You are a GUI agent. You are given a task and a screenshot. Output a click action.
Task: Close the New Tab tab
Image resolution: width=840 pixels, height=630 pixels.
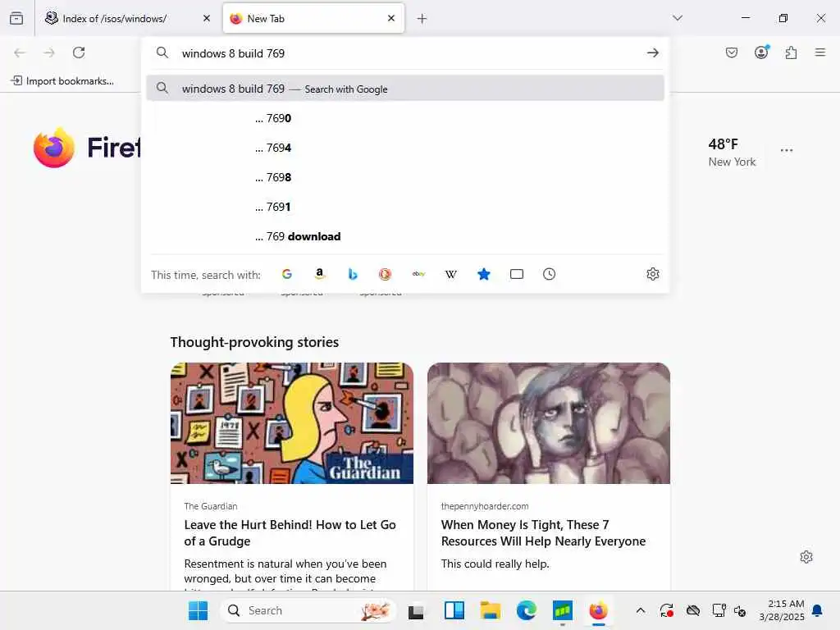point(391,18)
